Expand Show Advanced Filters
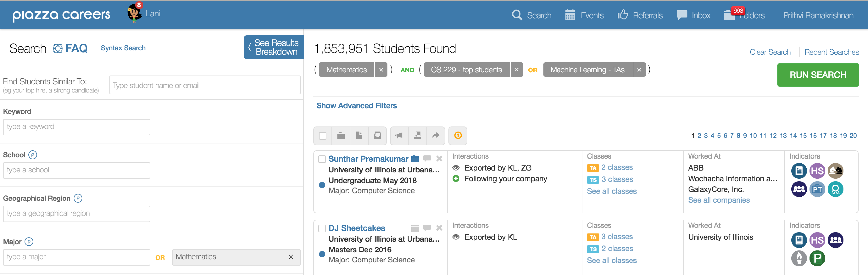Screen dimensions: 868x275 point(356,105)
